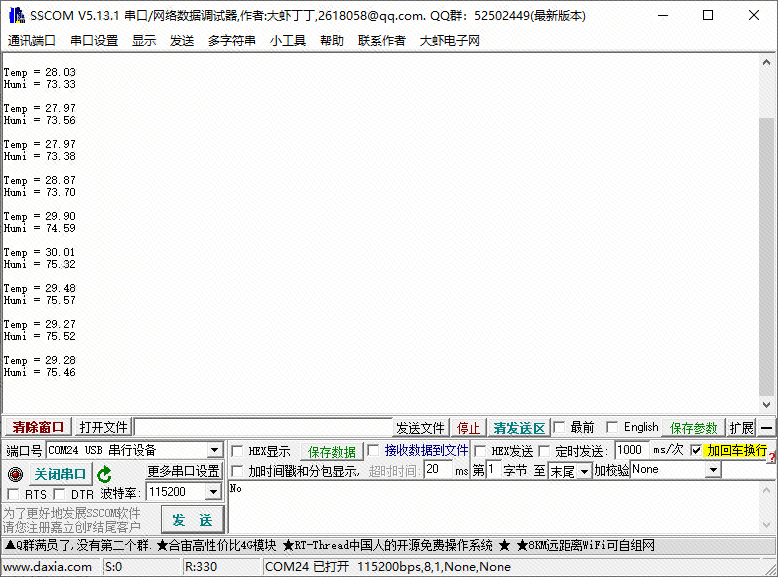Open the 串口设置 menu

click(x=94, y=41)
